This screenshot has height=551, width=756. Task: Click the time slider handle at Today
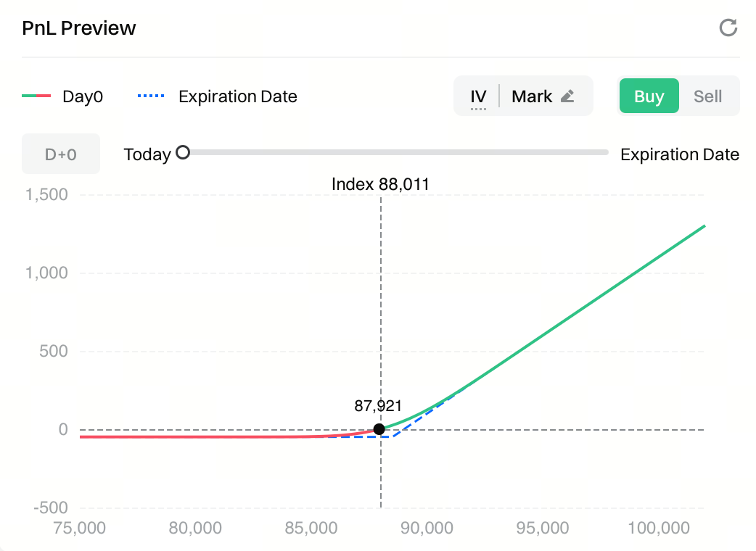coord(183,152)
